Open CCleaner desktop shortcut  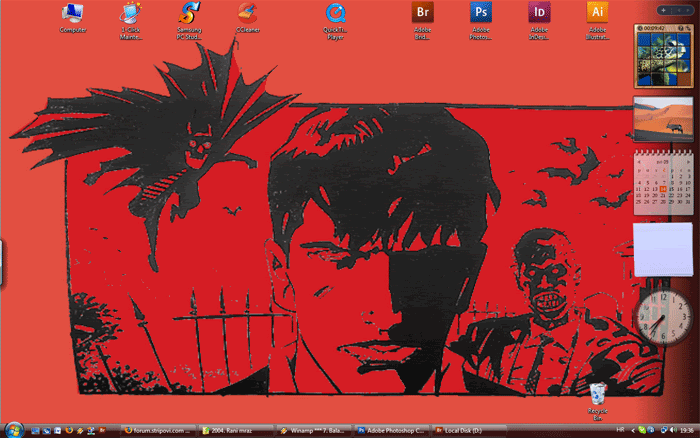coord(248,18)
